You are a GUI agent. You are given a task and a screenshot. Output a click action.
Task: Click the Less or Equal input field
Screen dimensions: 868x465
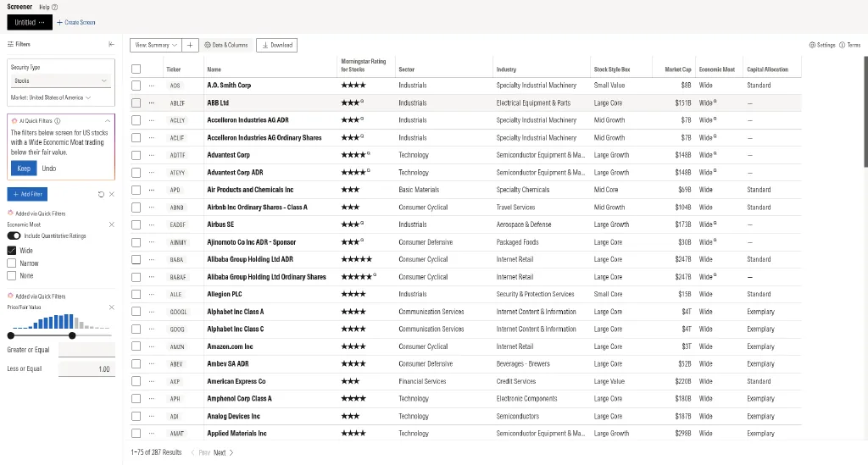coord(86,368)
